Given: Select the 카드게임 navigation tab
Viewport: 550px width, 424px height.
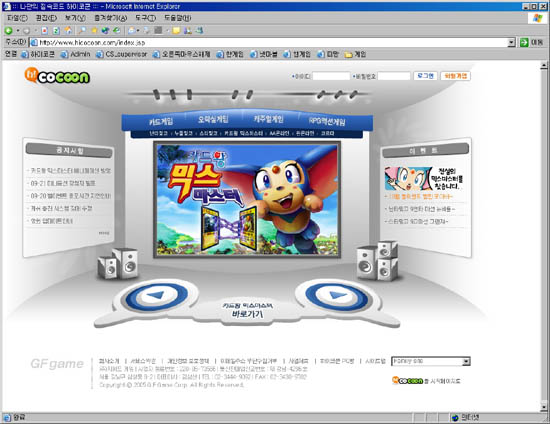Looking at the screenshot, I should (x=161, y=121).
